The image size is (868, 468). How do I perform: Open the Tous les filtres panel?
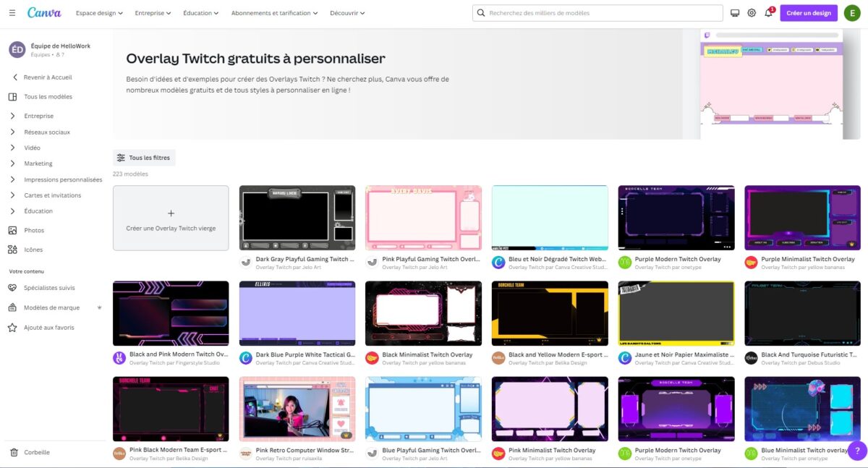tap(144, 157)
